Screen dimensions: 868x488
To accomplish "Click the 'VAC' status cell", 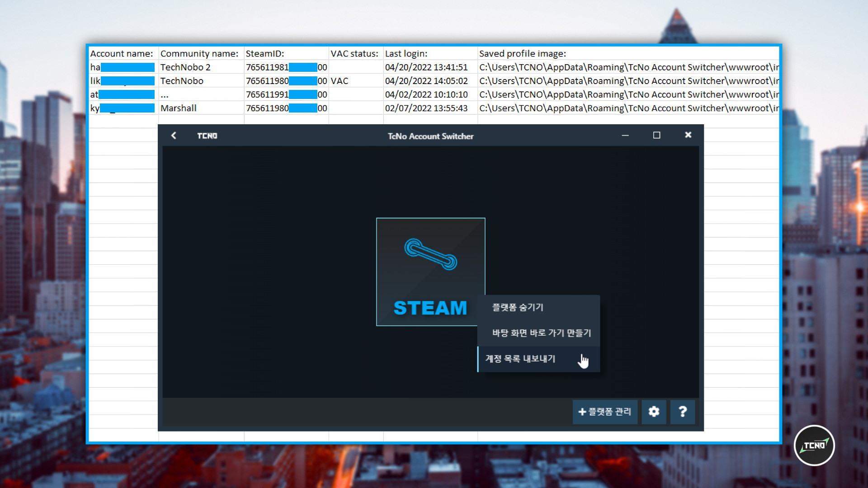I will click(x=340, y=81).
